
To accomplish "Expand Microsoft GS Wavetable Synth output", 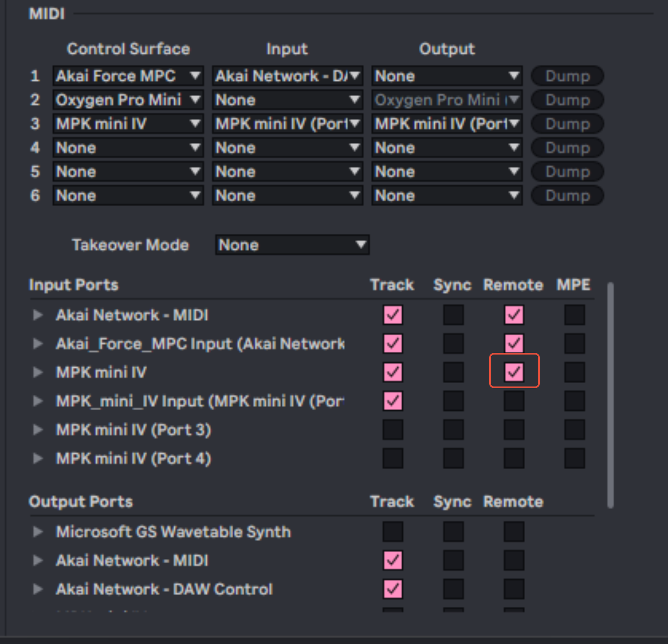I will click(x=38, y=531).
